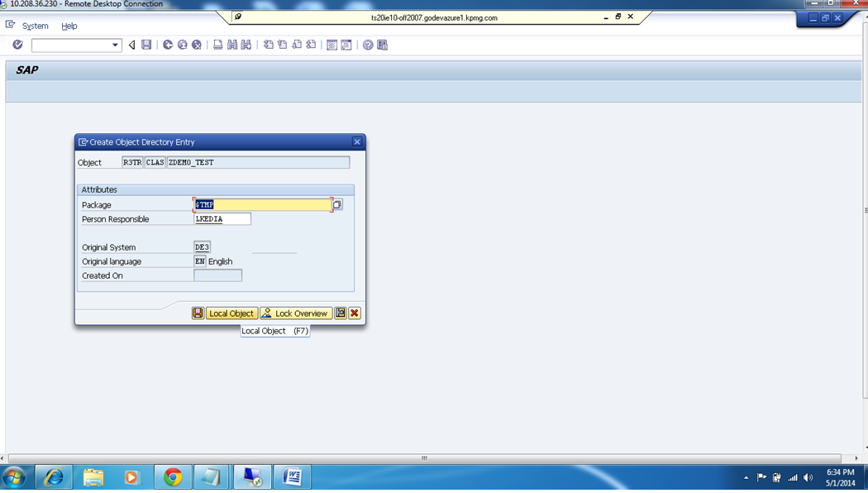Select the green Continue checkmark icon

[17, 45]
